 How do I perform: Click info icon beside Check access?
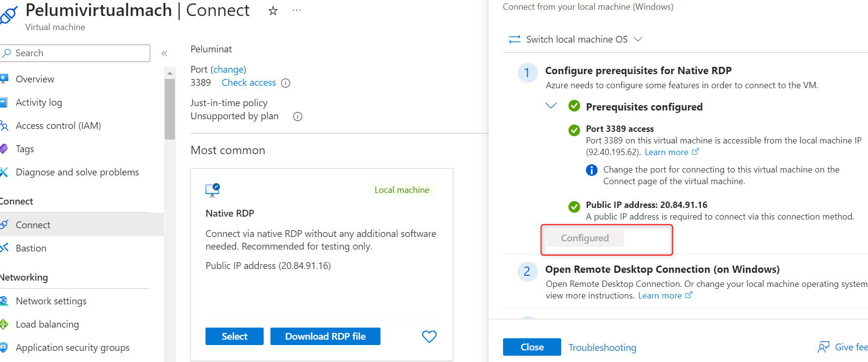pyautogui.click(x=286, y=83)
